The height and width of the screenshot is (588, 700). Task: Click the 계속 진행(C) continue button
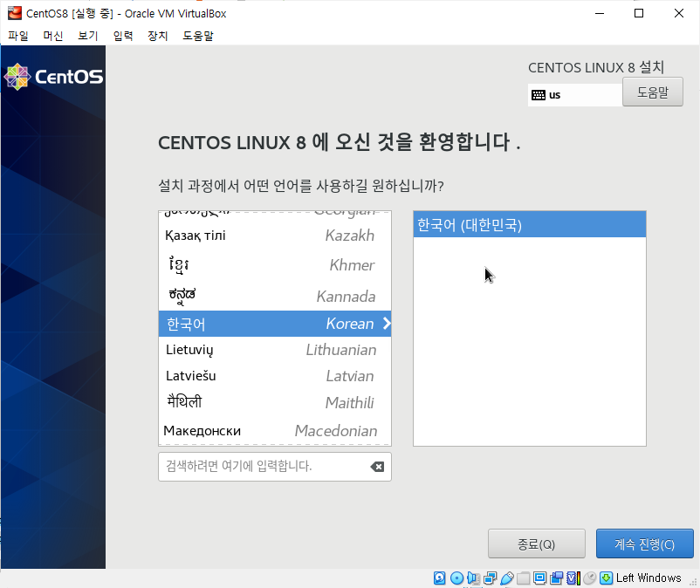[x=645, y=544]
